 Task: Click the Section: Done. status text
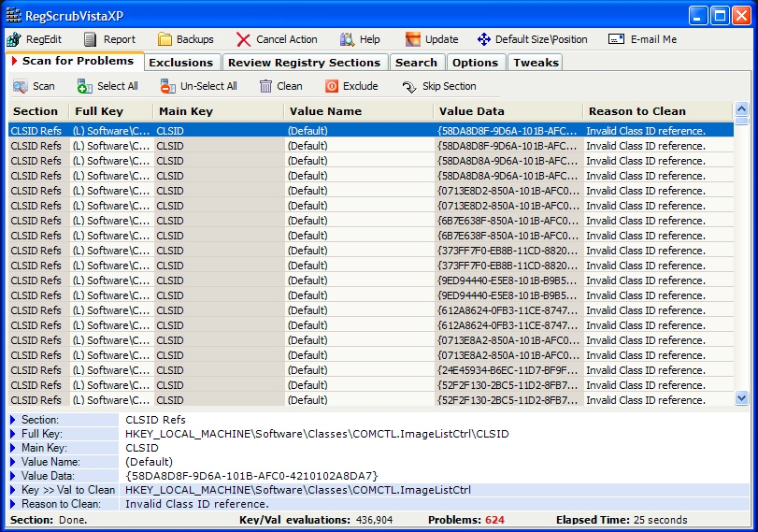pos(49,520)
